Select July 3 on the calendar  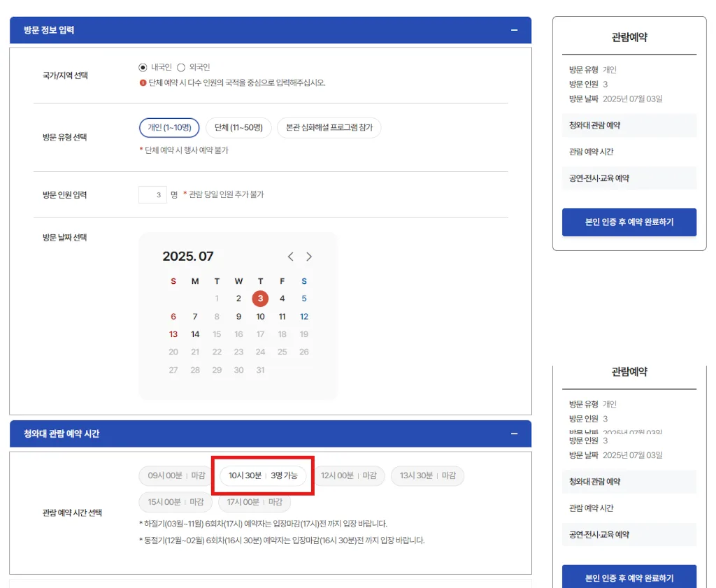coord(260,299)
